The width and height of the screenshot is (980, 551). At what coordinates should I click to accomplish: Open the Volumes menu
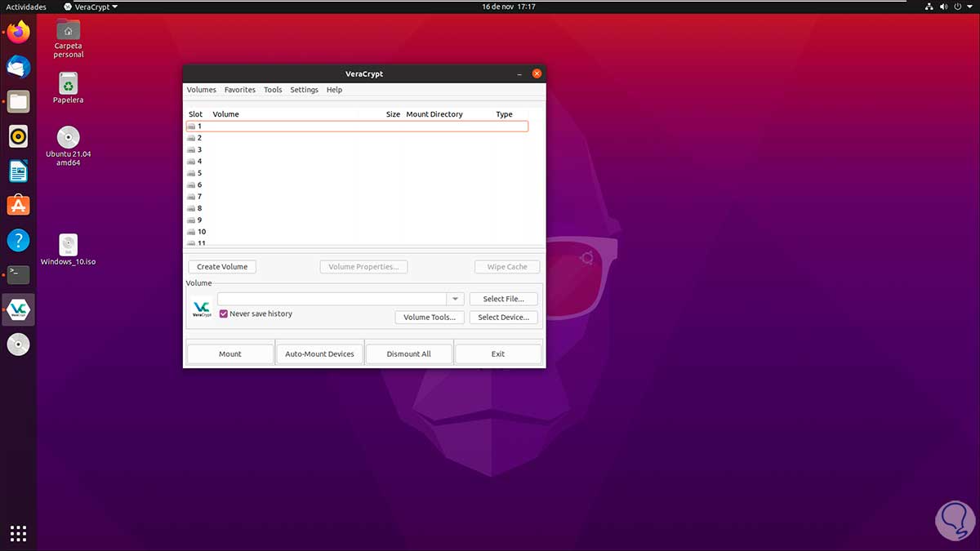point(201,90)
